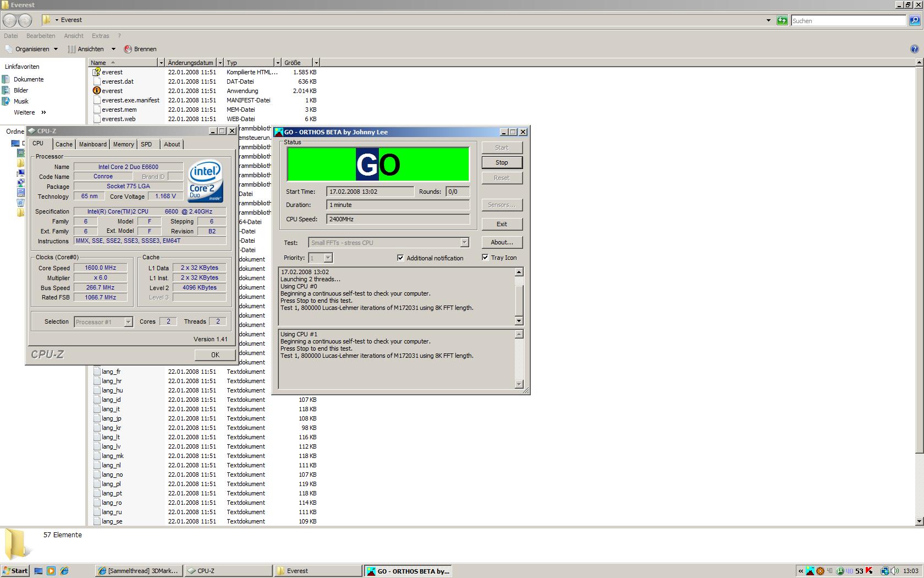Click the Explorer forward navigation arrow
924x578 pixels.
click(x=25, y=20)
